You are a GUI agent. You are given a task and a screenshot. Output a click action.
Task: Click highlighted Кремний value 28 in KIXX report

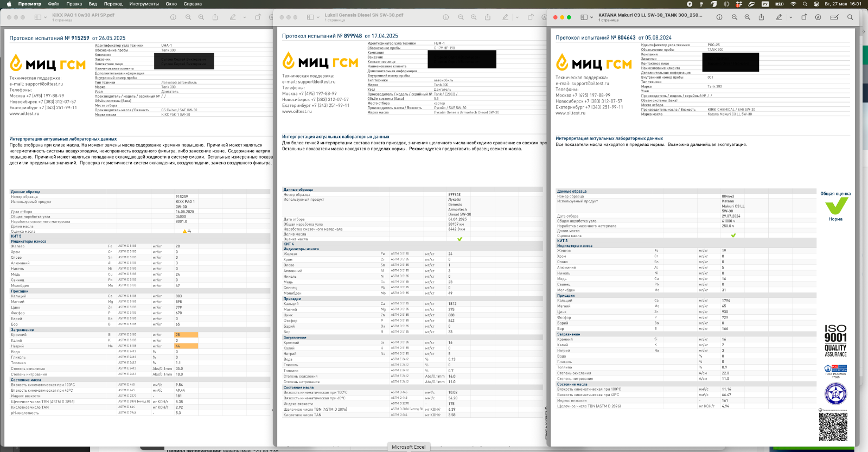[x=186, y=335]
